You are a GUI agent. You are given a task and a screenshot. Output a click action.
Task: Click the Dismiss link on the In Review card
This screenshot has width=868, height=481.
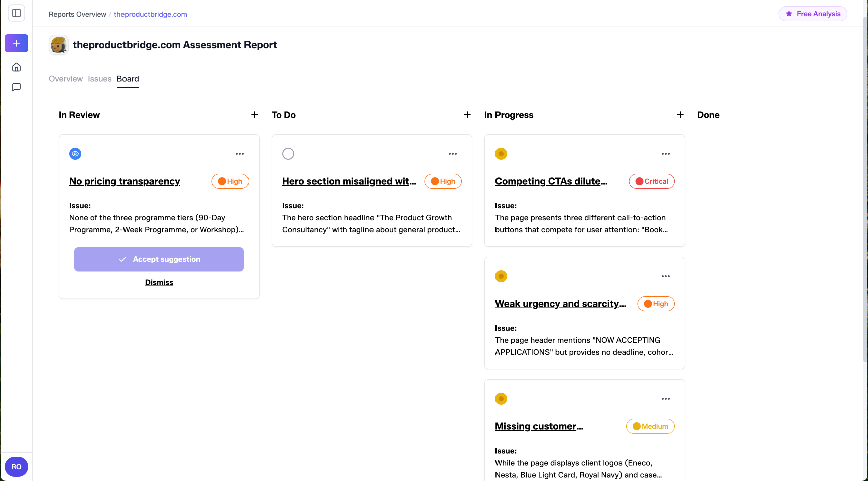(159, 282)
